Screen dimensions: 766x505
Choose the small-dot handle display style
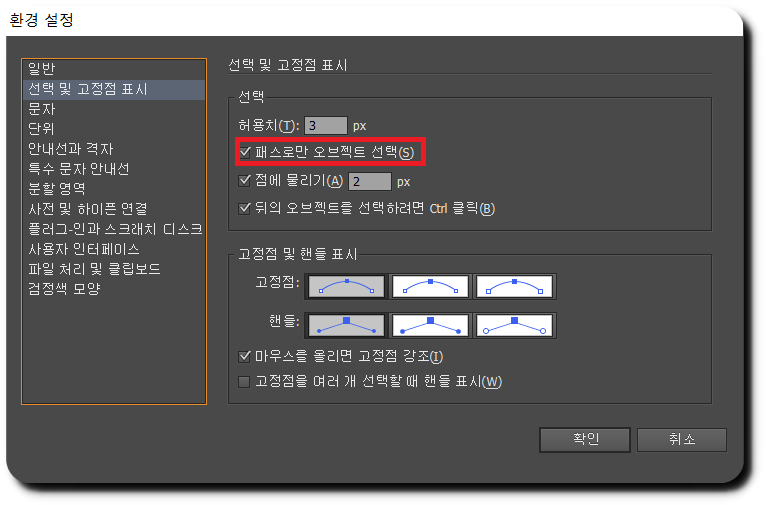[346, 325]
